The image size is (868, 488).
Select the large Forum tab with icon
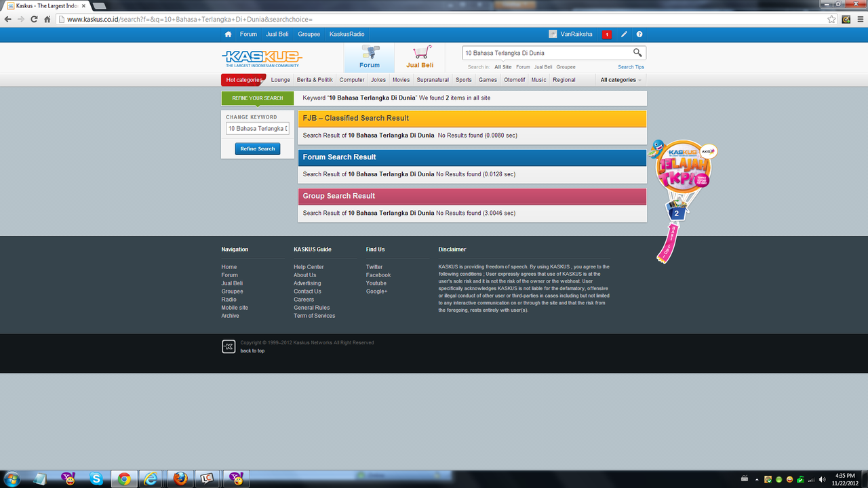coord(370,58)
